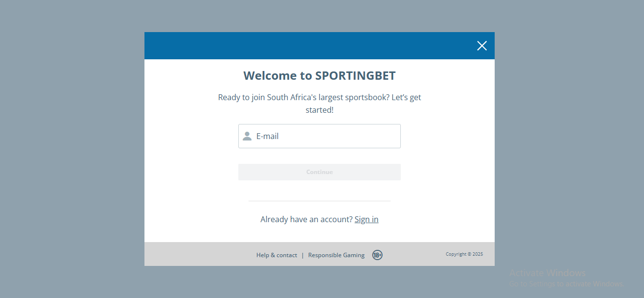The width and height of the screenshot is (644, 298).
Task: Open the Sign in link
Action: coord(366,219)
